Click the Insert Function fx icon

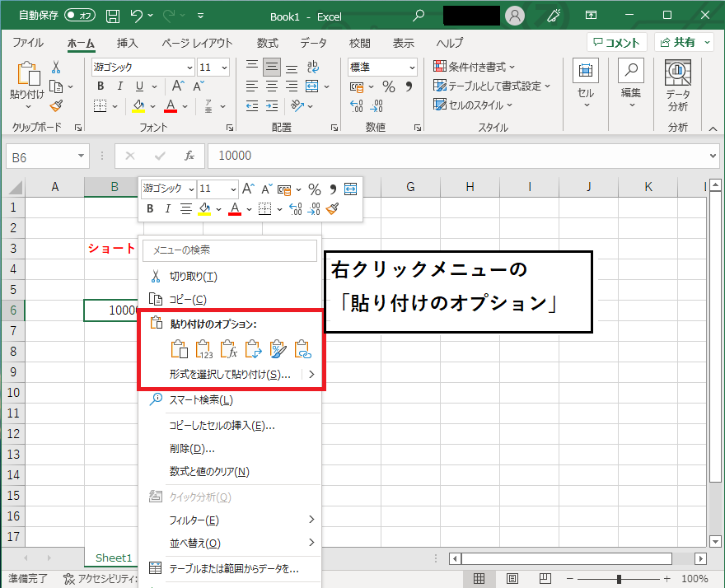click(189, 156)
